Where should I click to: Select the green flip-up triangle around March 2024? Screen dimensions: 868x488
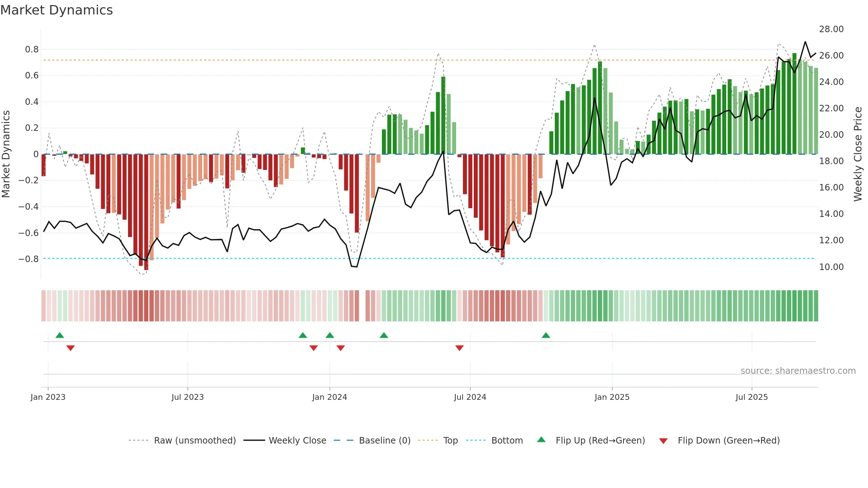pyautogui.click(x=384, y=335)
